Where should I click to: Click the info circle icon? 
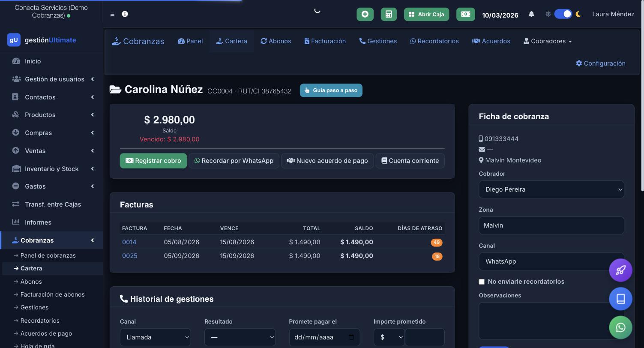click(125, 14)
